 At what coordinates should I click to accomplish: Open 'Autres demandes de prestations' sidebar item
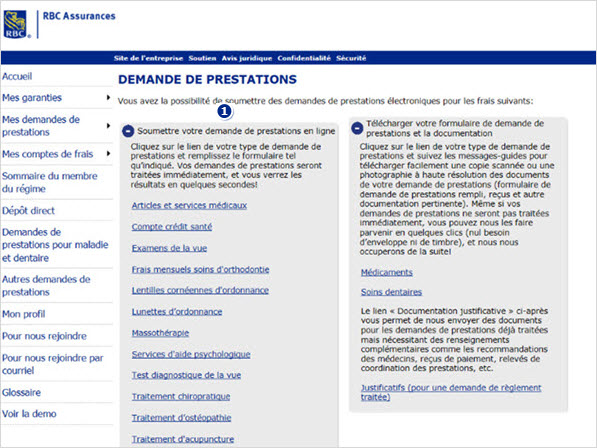click(46, 285)
